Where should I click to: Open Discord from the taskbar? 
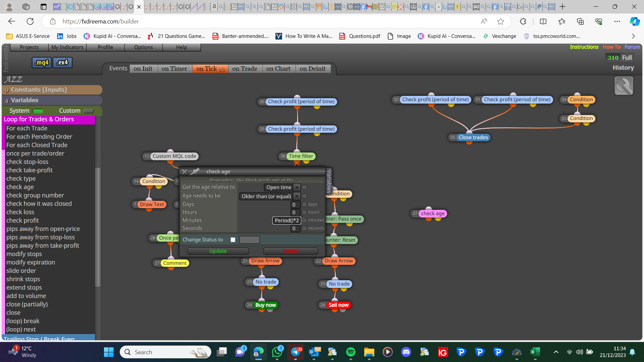(406, 352)
